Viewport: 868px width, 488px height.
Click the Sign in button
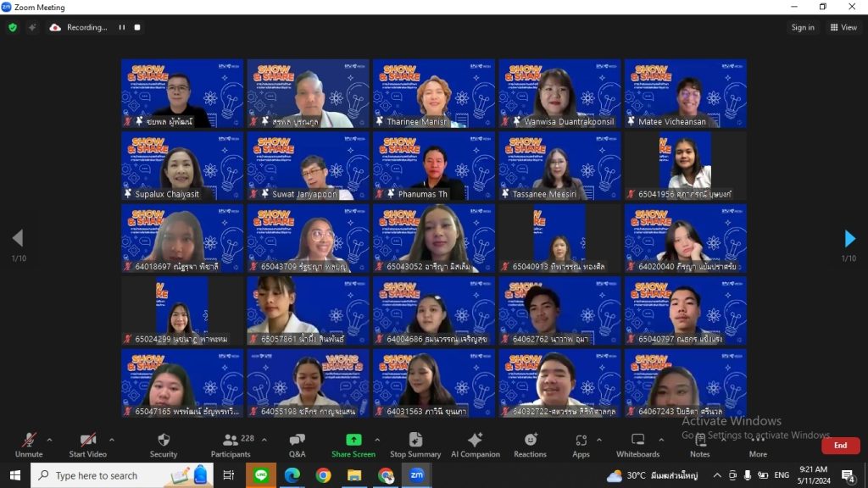803,27
